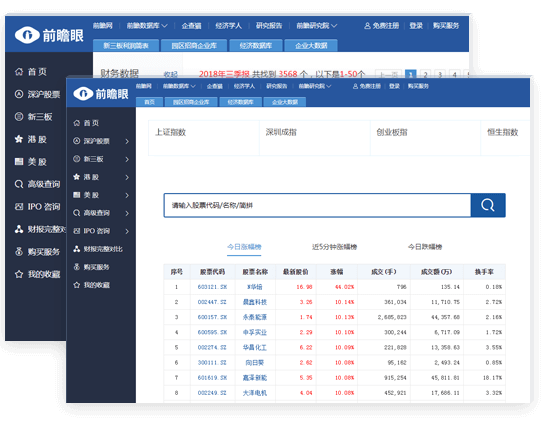
Task: Click the 免费注册 user icon in front header
Action: pos(355,86)
